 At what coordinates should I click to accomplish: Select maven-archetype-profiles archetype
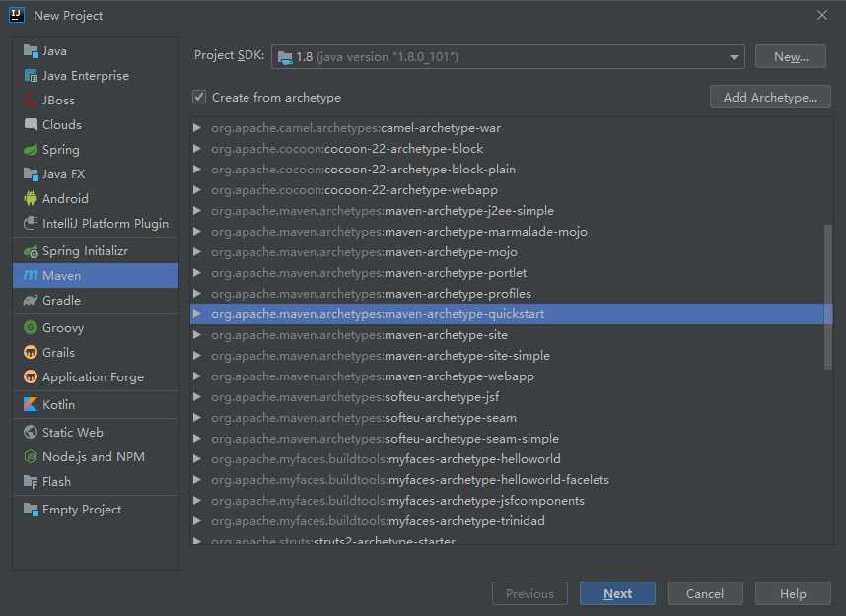point(512,294)
